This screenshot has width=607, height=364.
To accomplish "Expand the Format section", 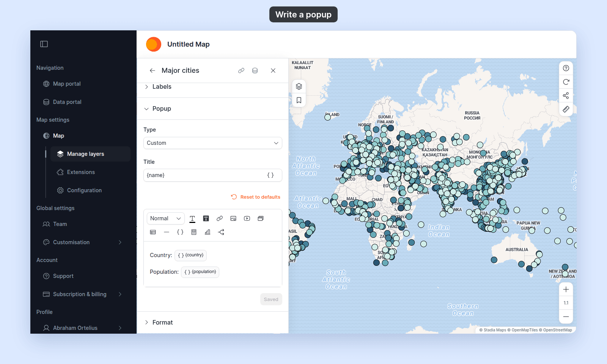I will coord(213,322).
